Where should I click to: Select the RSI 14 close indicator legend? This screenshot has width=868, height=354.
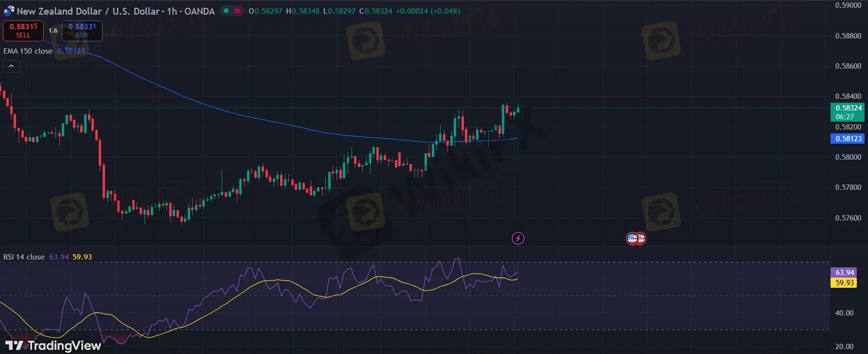[24, 257]
